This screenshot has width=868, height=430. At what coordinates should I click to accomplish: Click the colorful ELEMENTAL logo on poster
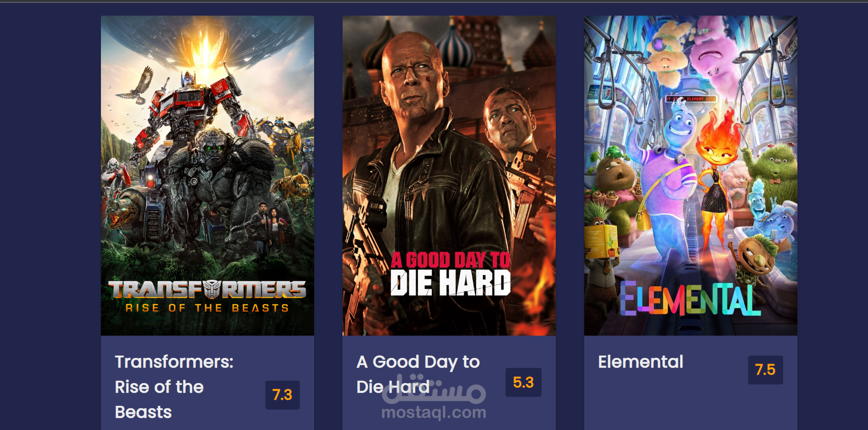click(x=690, y=299)
